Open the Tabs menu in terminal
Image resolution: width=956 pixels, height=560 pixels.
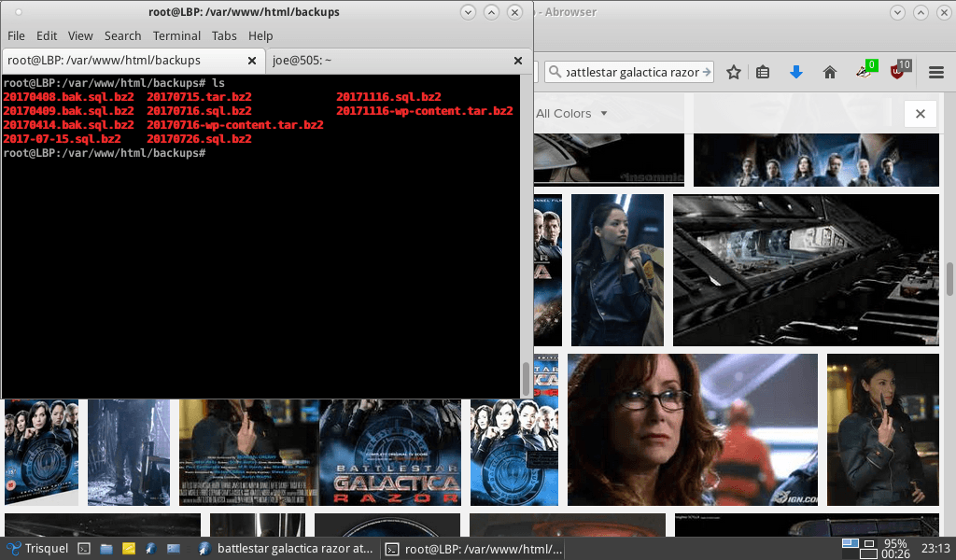pos(224,36)
